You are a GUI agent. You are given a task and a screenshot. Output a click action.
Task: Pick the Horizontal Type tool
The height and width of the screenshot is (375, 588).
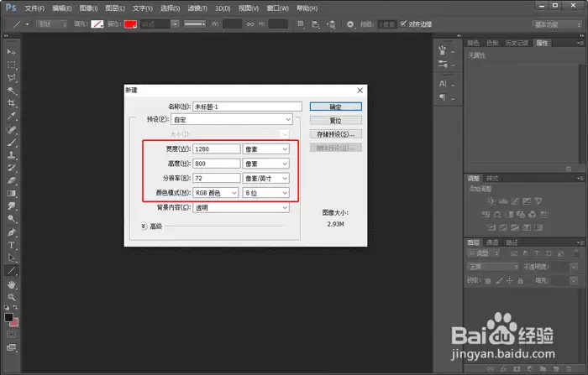coord(11,245)
